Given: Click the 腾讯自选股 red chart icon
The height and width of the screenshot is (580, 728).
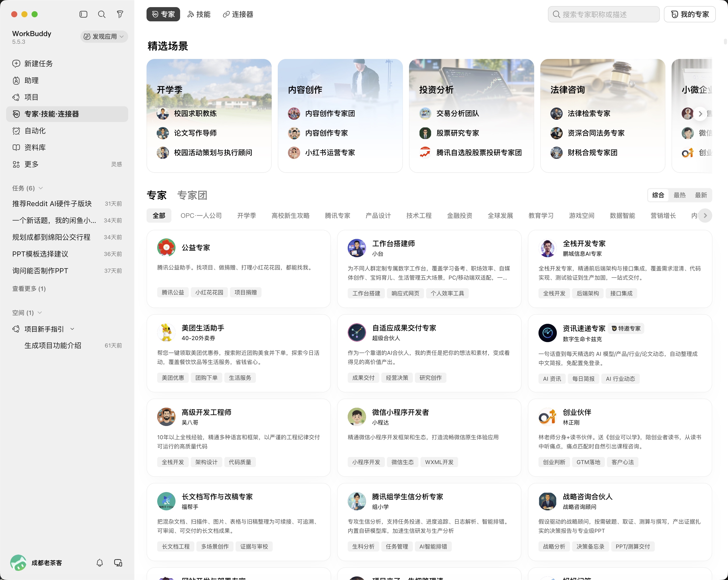Looking at the screenshot, I should coord(425,152).
